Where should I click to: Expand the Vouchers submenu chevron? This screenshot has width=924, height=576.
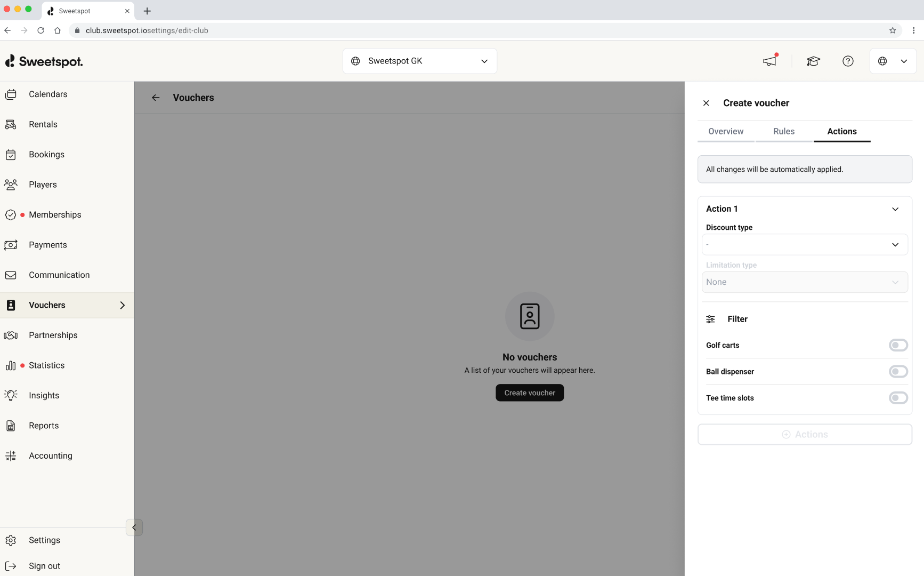click(123, 305)
